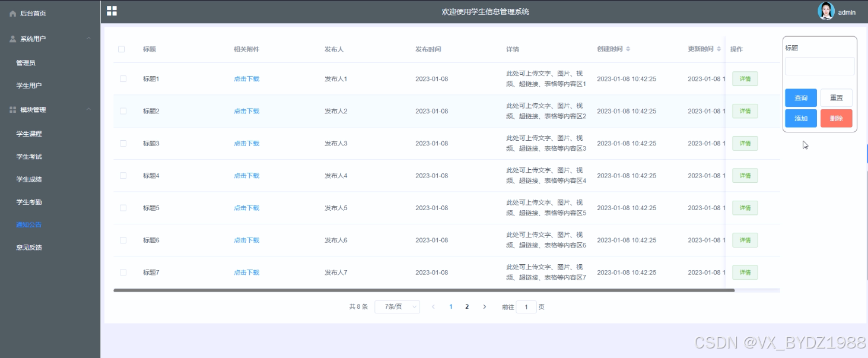Collapse the 系统用户 menu group
868x358 pixels.
click(x=88, y=39)
